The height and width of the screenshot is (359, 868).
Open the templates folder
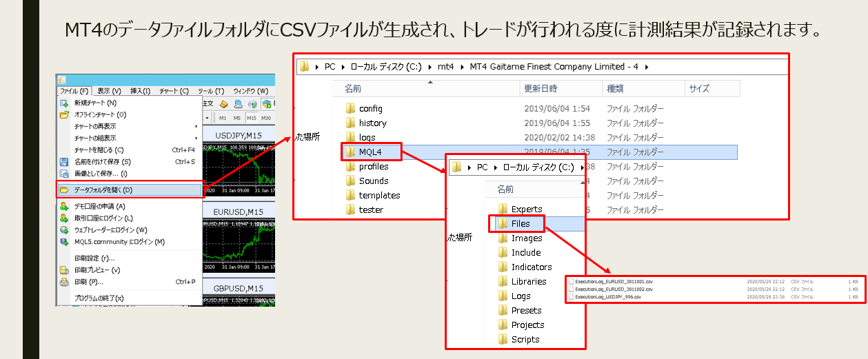pyautogui.click(x=379, y=195)
